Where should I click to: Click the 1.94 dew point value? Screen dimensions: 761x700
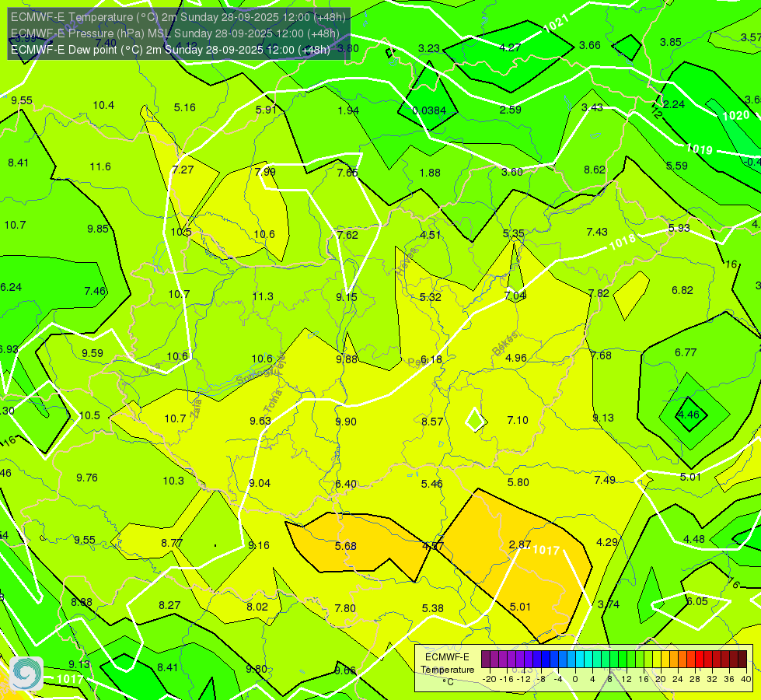pos(348,110)
